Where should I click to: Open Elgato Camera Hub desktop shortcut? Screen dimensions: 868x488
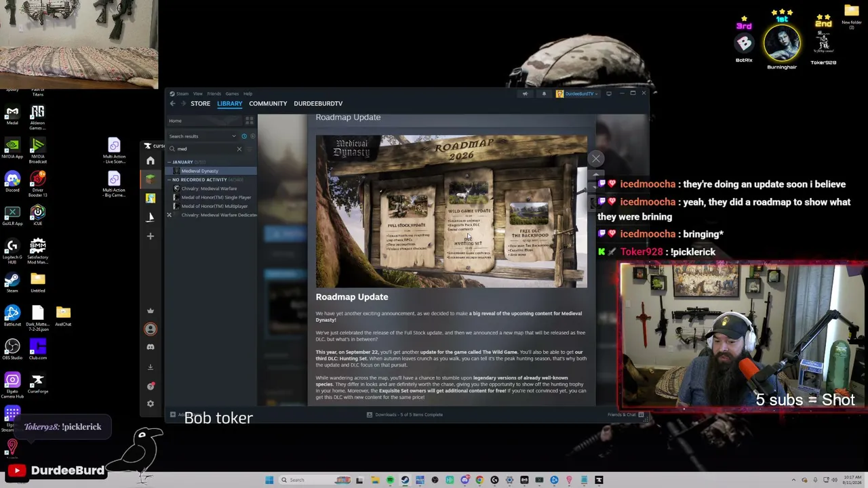coord(12,384)
